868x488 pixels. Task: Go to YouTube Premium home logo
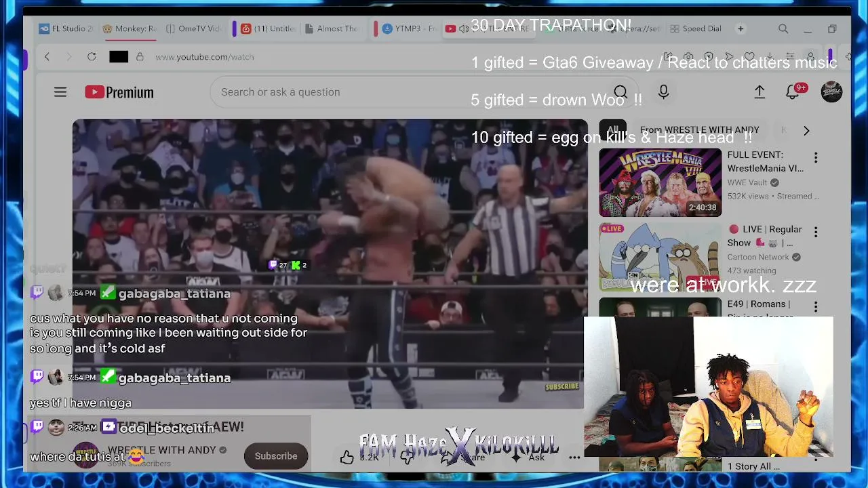click(x=119, y=92)
